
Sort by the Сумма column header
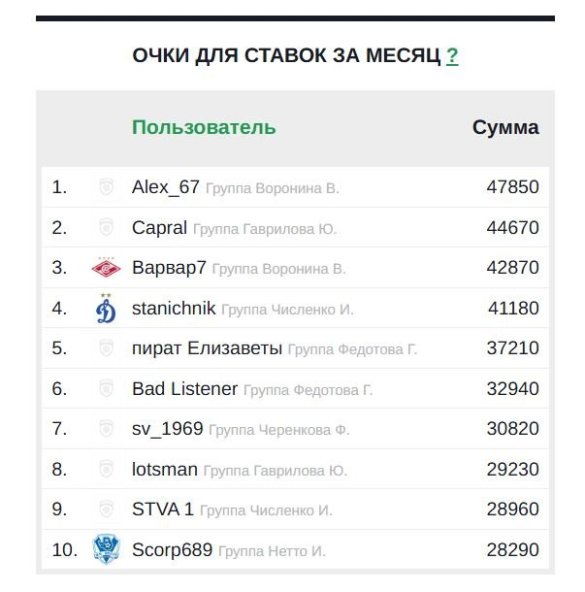point(505,127)
